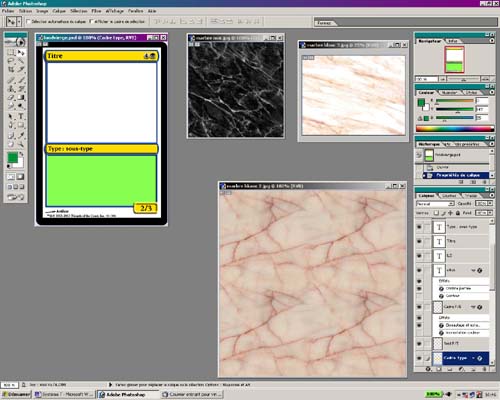Select the Hand tool
500x400 pixels.
pyautogui.click(x=11, y=144)
